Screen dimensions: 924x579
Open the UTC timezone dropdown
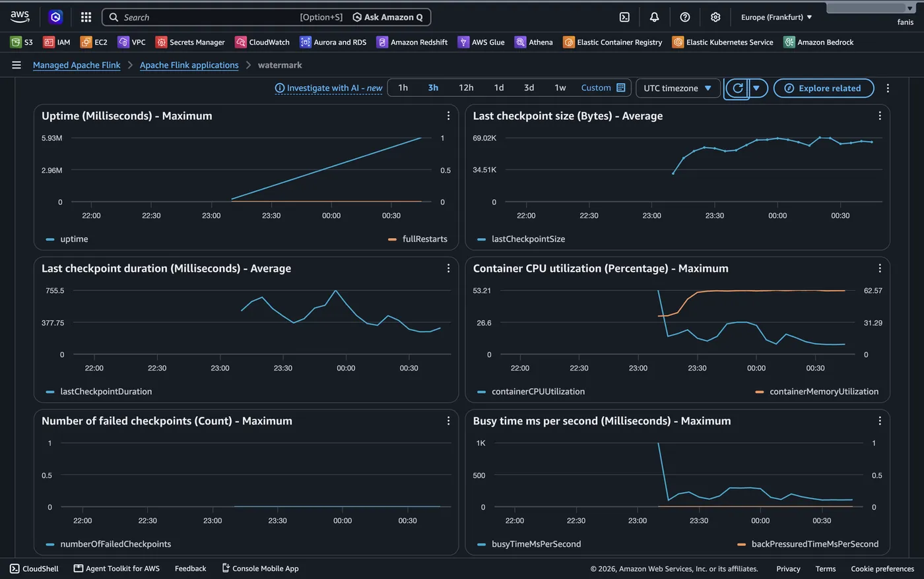click(678, 88)
